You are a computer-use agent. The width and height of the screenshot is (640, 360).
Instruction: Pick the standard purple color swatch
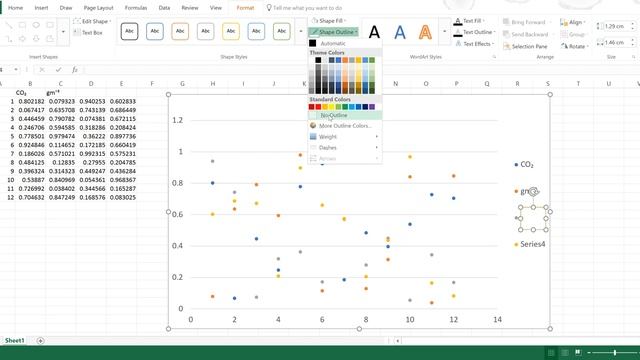click(372, 107)
